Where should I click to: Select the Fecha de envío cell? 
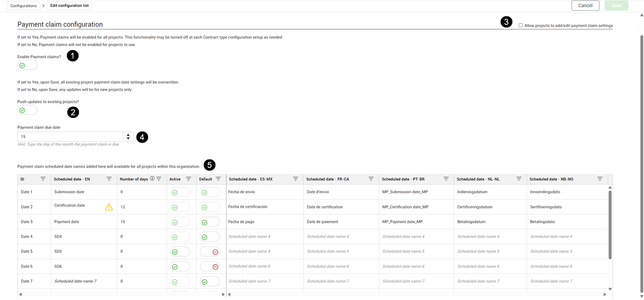click(x=265, y=192)
